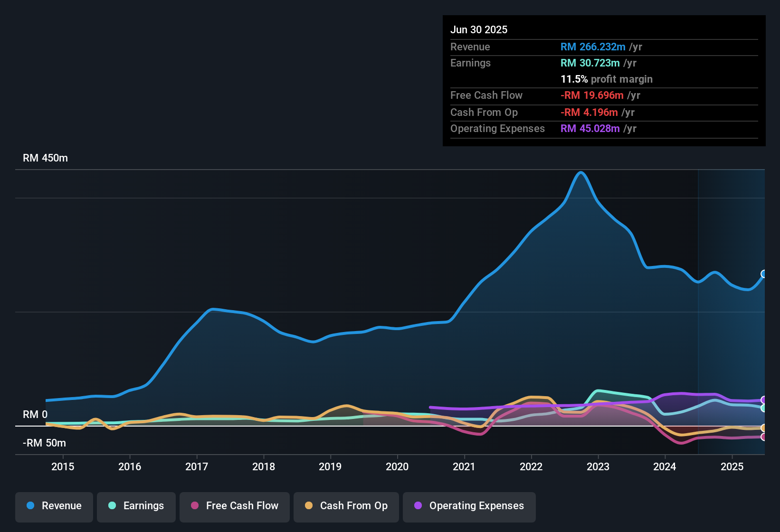Click the vertical forecast divider line on chart
Viewport: 780px width, 532px height.
698,309
